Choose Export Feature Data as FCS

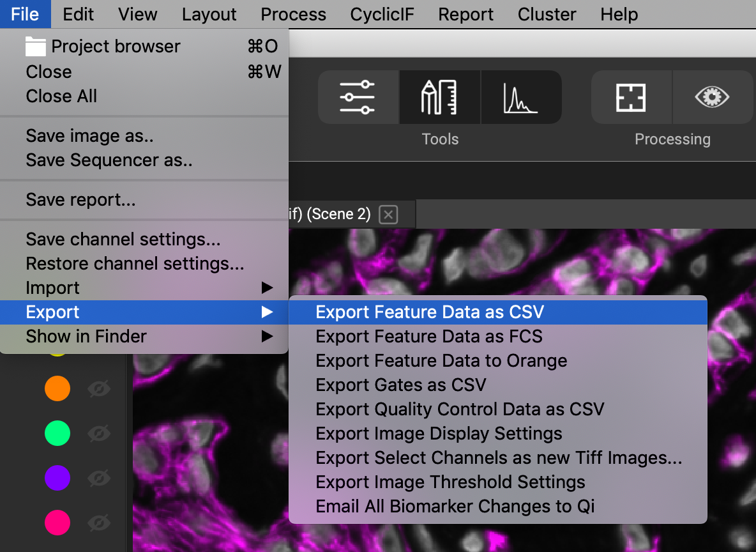click(498, 336)
